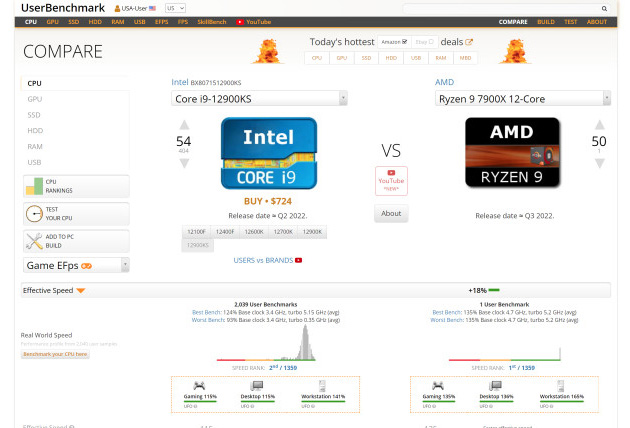The width and height of the screenshot is (630, 428).
Task: Click the CPU Rankings bar chart icon
Action: click(x=34, y=186)
